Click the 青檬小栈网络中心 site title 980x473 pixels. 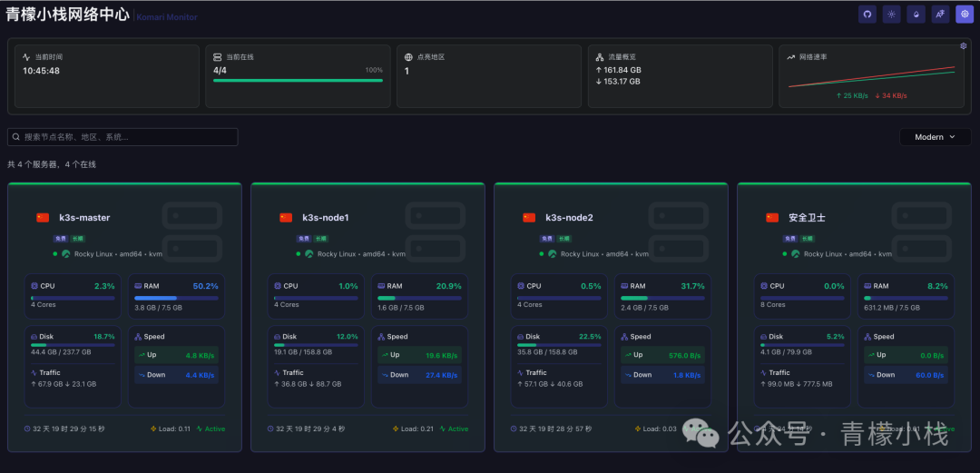tap(67, 15)
